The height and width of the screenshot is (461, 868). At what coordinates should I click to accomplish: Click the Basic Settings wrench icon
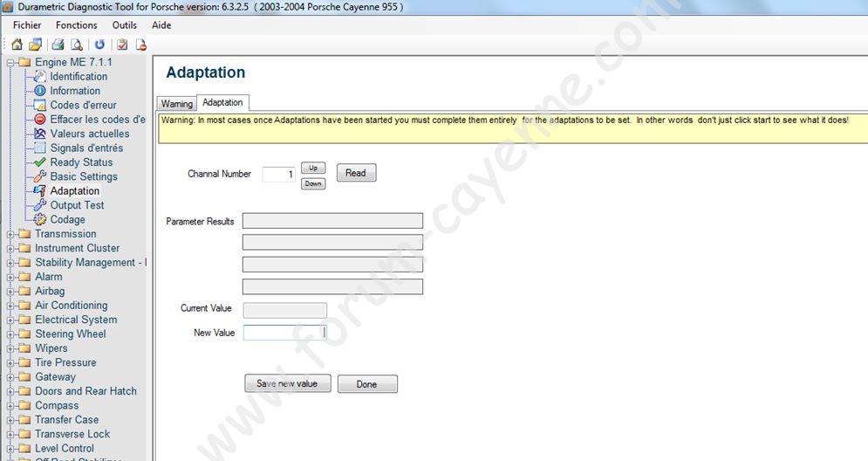click(x=40, y=176)
